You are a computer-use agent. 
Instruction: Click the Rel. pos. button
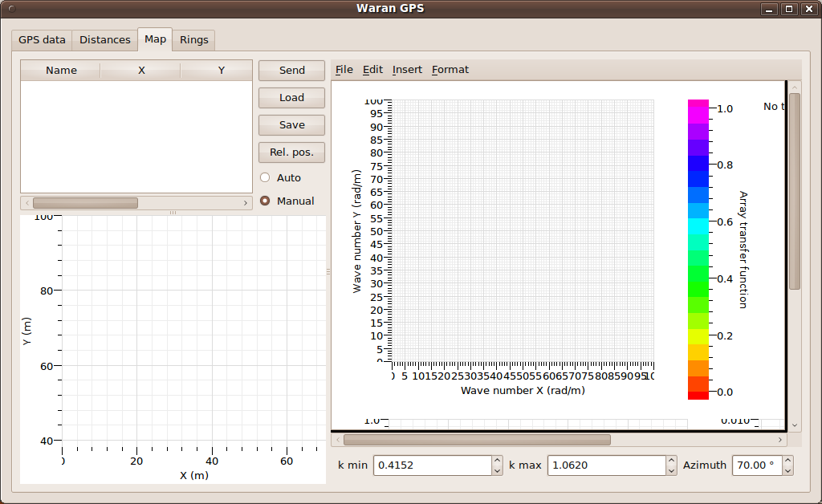pos(291,152)
